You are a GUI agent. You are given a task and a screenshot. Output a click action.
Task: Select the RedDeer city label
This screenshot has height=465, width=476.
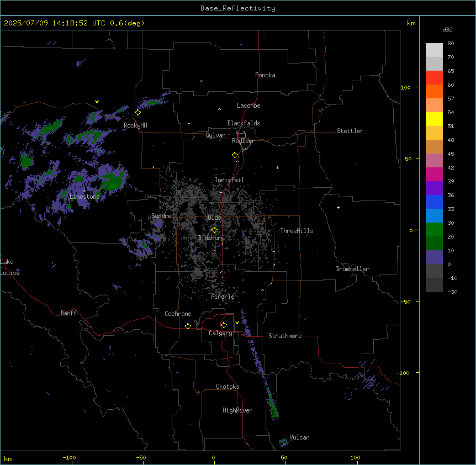243,141
